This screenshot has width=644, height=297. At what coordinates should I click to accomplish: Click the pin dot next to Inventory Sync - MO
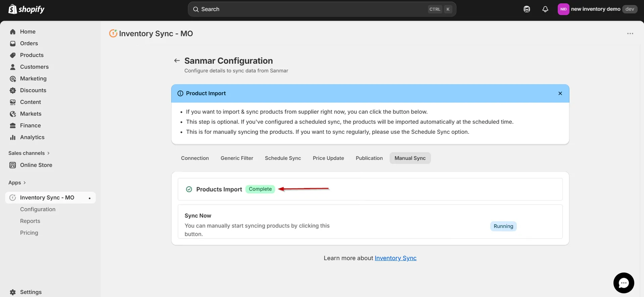[90, 198]
